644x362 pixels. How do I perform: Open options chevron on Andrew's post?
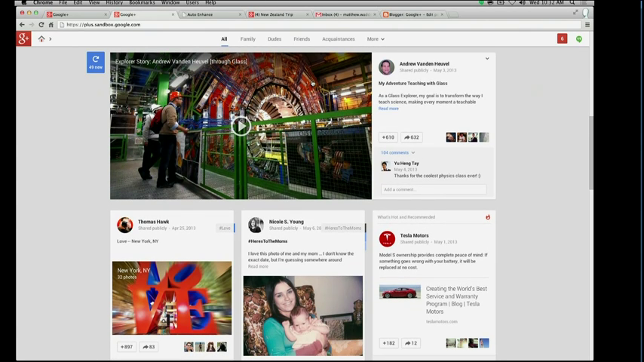click(487, 59)
